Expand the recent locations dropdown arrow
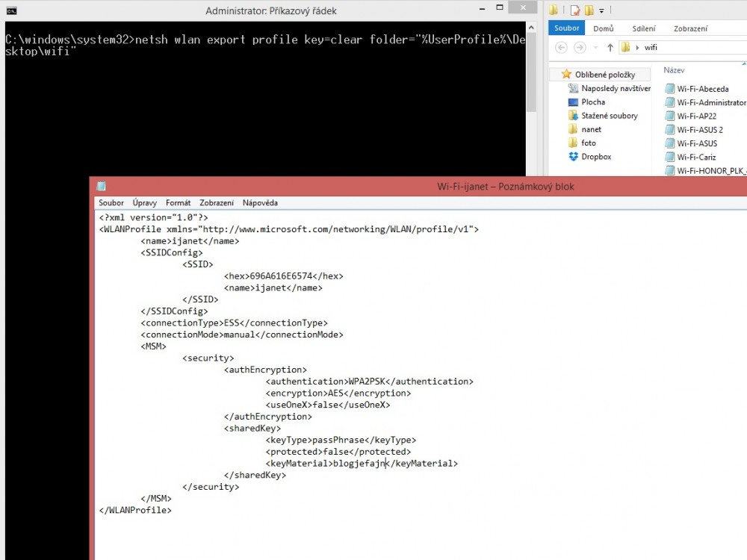Image resolution: width=747 pixels, height=560 pixels. [596, 47]
